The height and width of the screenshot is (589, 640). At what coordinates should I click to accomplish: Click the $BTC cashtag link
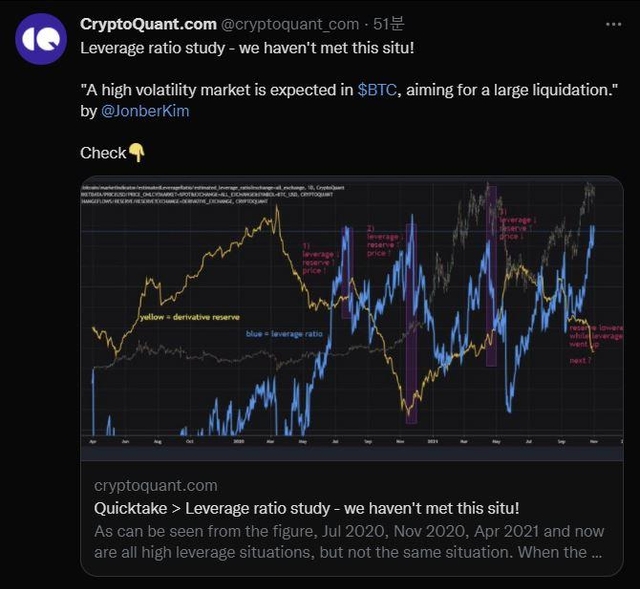(x=378, y=90)
